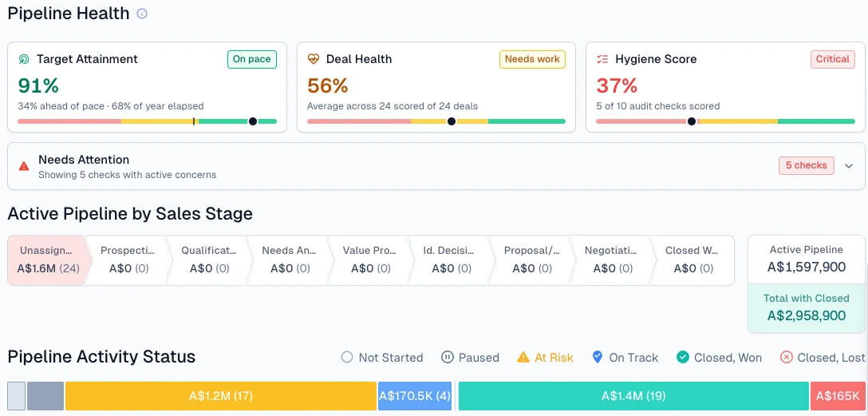
Task: Click the Closed, Lost cross legend icon
Action: (x=786, y=357)
